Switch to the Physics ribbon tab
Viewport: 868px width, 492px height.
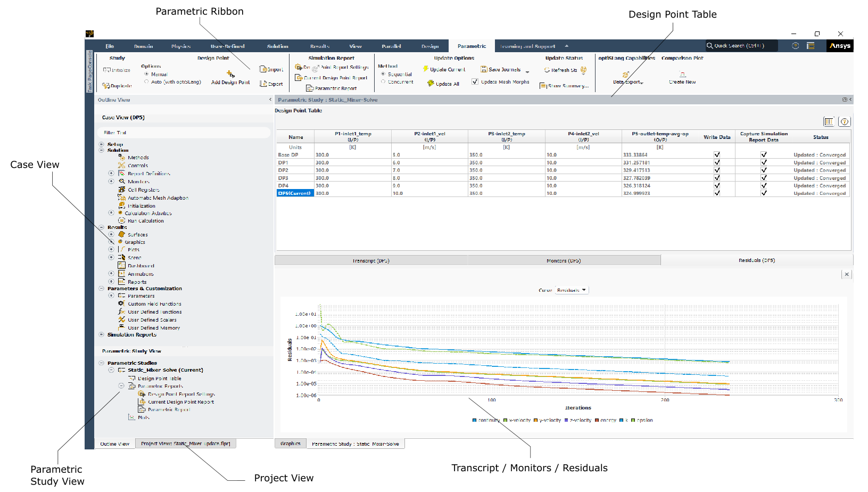coord(181,46)
